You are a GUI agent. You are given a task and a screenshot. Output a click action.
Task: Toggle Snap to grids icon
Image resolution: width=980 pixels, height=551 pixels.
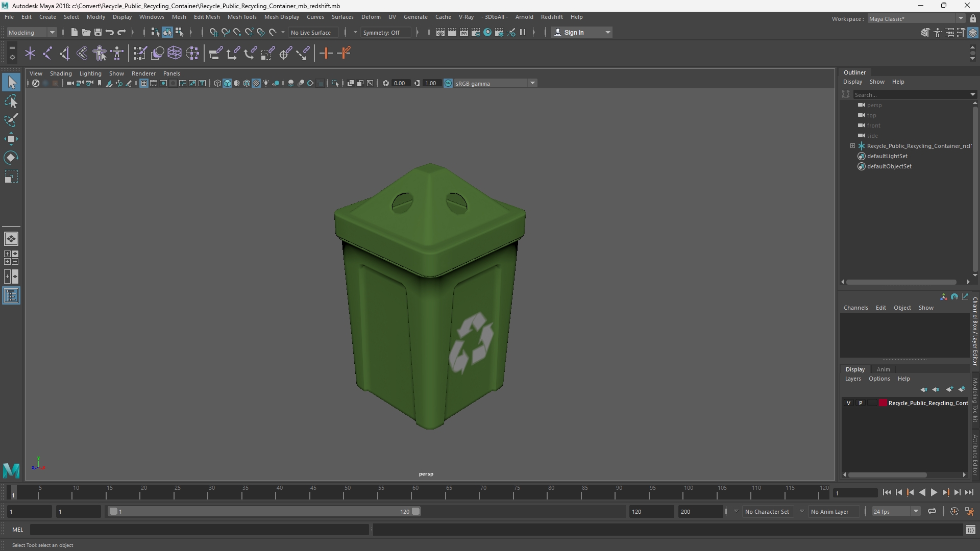tap(214, 32)
